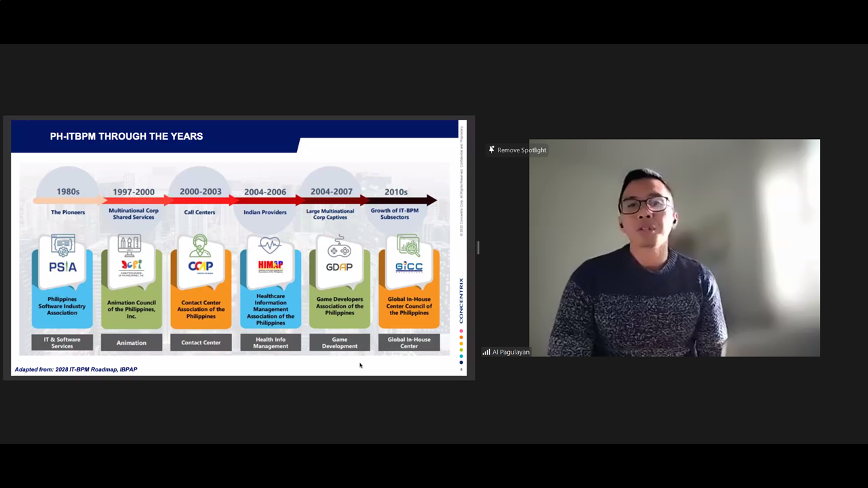Click Animation Council of the Philippines, Inc. text

click(132, 309)
